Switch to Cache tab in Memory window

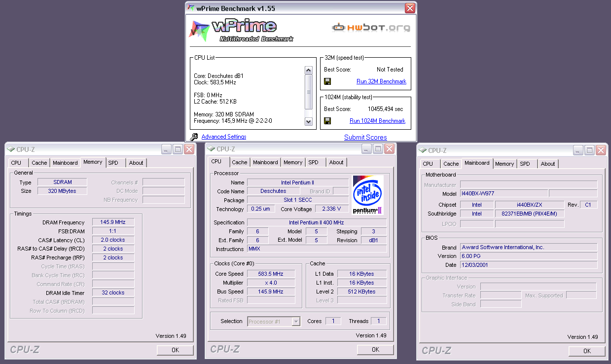point(39,163)
